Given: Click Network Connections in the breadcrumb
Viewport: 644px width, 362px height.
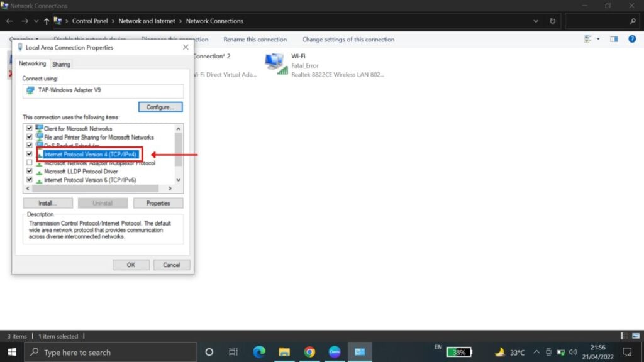Looking at the screenshot, I should (214, 21).
